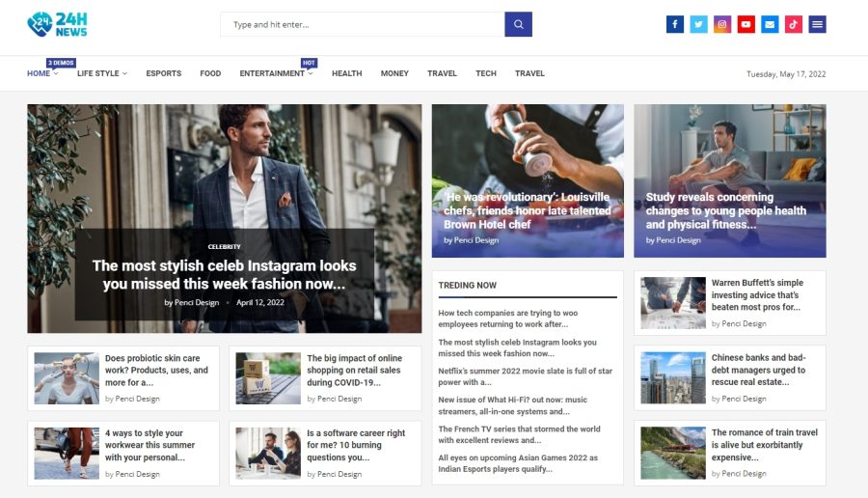Click the 'Tuesday, May 17, 2022' date text
This screenshot has width=868, height=498.
pos(786,73)
